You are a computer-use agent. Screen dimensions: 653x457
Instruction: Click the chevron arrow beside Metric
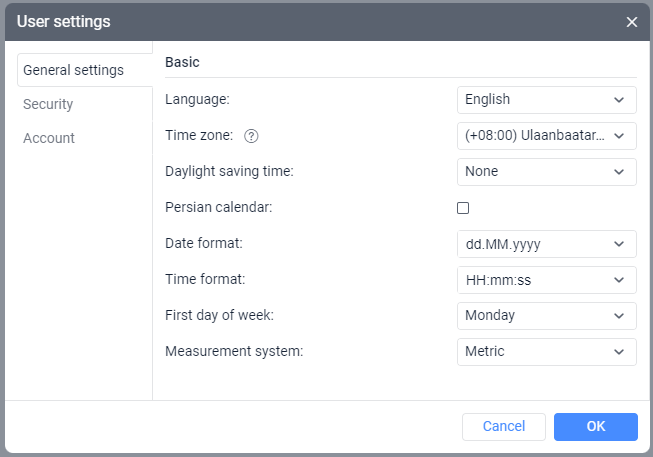(x=619, y=352)
